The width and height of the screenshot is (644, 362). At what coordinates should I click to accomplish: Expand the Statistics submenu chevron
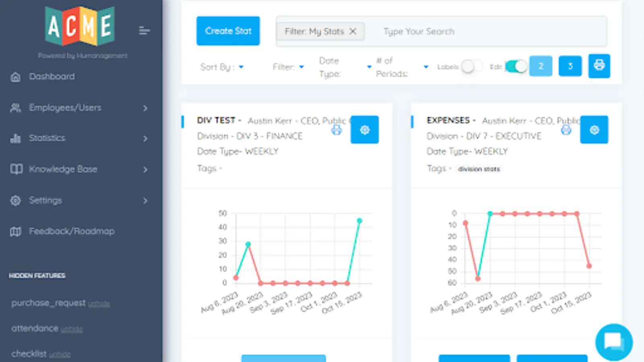point(145,138)
